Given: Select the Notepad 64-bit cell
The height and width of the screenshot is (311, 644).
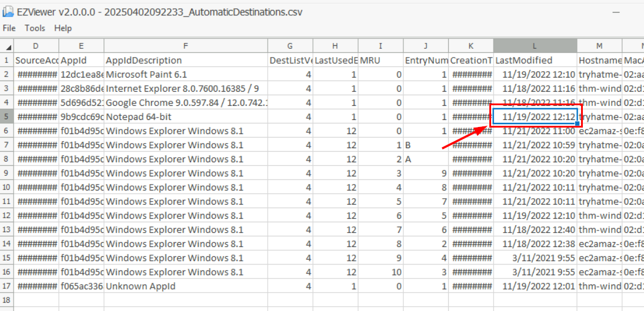Looking at the screenshot, I should (x=186, y=117).
